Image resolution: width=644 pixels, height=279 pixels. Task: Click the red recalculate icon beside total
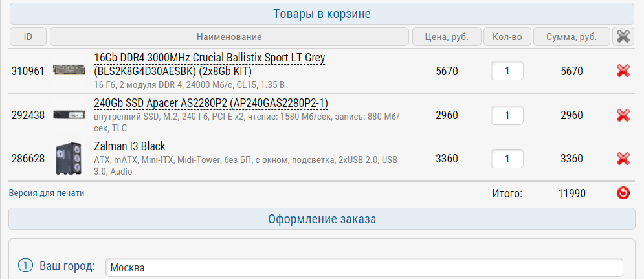(x=623, y=193)
